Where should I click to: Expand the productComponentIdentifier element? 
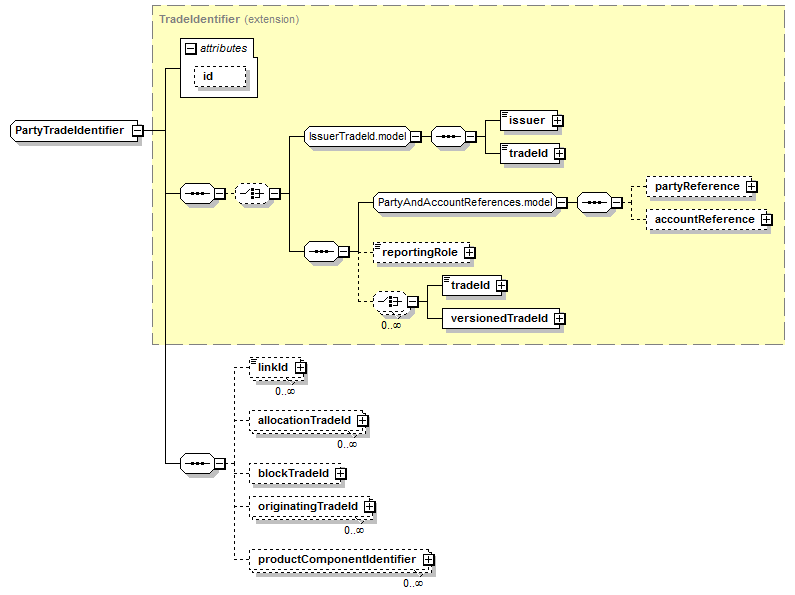pyautogui.click(x=429, y=560)
